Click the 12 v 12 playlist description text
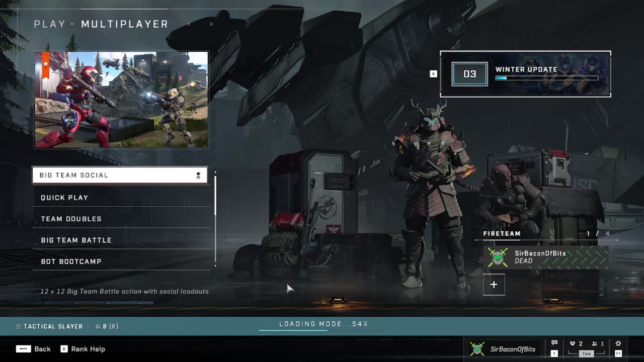The height and width of the screenshot is (362, 644). tap(125, 291)
